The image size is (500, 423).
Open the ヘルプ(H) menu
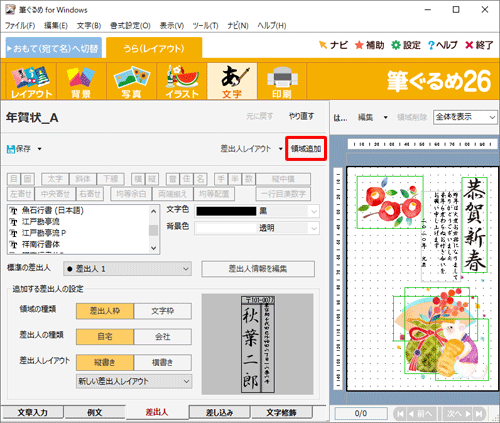click(272, 26)
